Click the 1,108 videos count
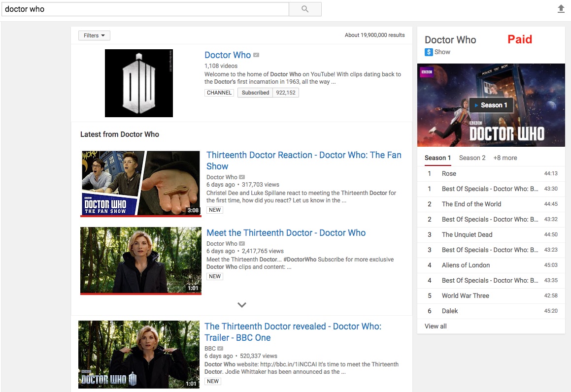571x392 pixels. [221, 66]
